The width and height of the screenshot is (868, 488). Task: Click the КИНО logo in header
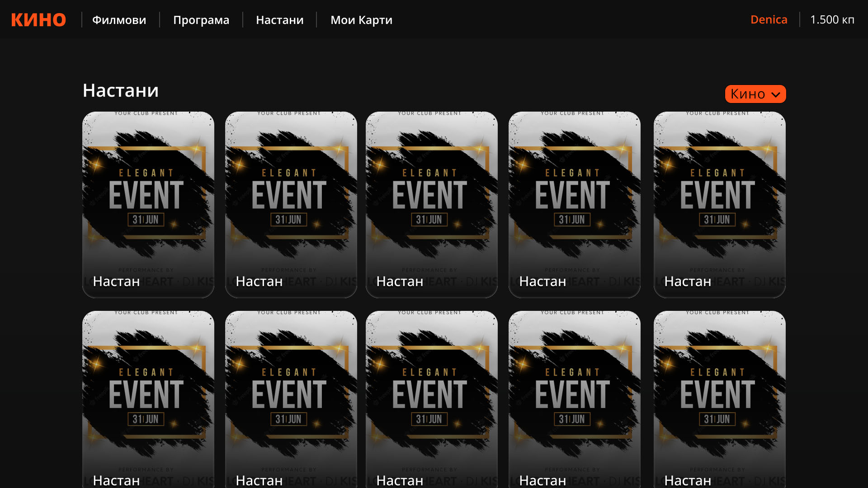[38, 20]
